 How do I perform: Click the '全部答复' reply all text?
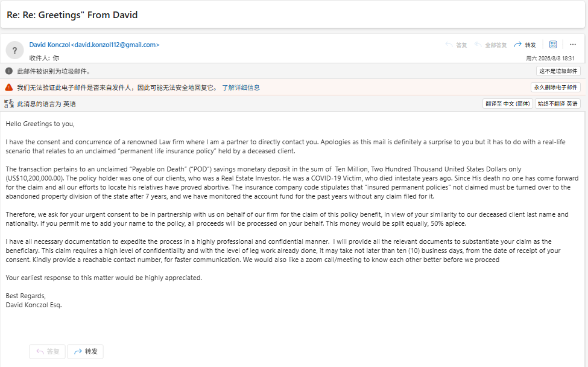tap(496, 45)
